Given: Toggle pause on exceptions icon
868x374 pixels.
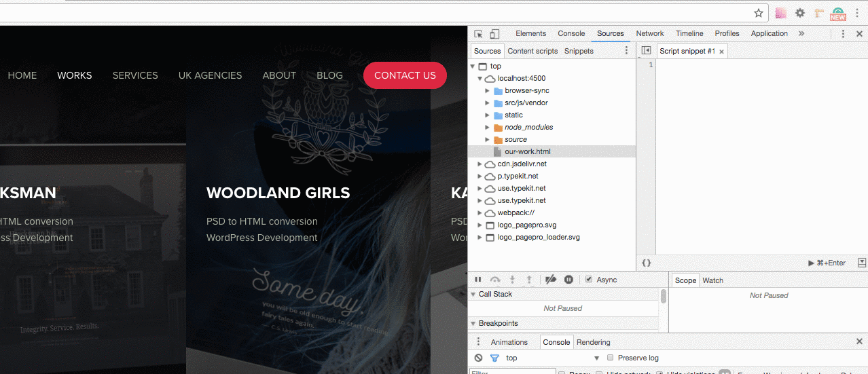Looking at the screenshot, I should (x=568, y=280).
